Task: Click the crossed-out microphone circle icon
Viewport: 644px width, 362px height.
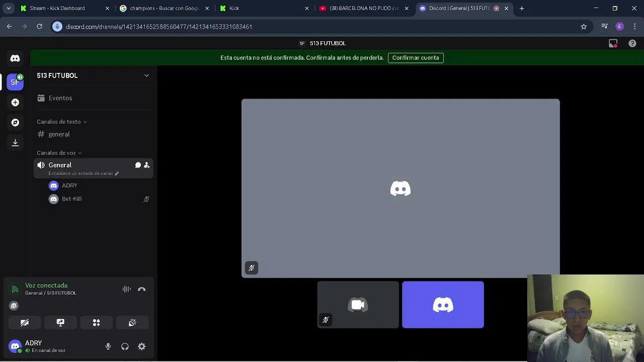Action: [x=14, y=306]
